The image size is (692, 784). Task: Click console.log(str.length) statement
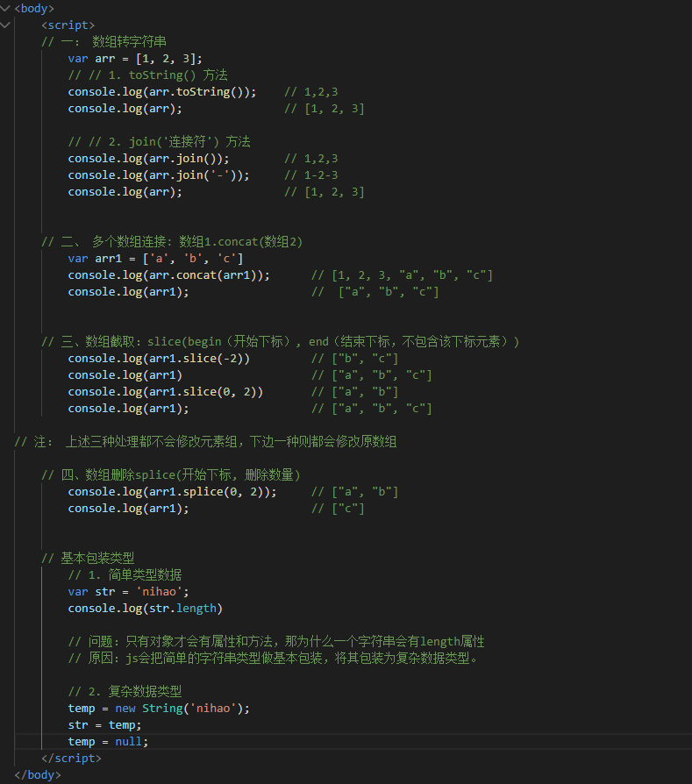(x=145, y=609)
